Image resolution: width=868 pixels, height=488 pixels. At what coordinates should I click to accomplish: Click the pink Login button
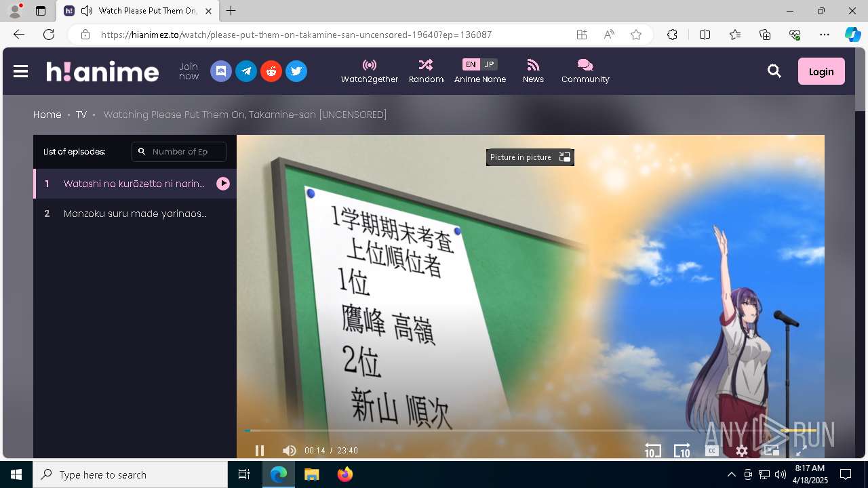(821, 71)
